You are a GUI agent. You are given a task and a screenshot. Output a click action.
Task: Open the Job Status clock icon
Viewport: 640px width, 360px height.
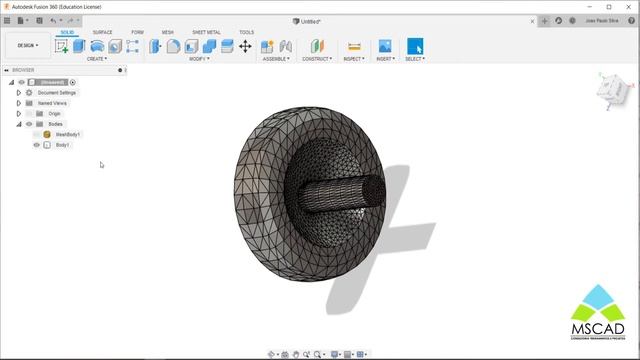(572, 20)
